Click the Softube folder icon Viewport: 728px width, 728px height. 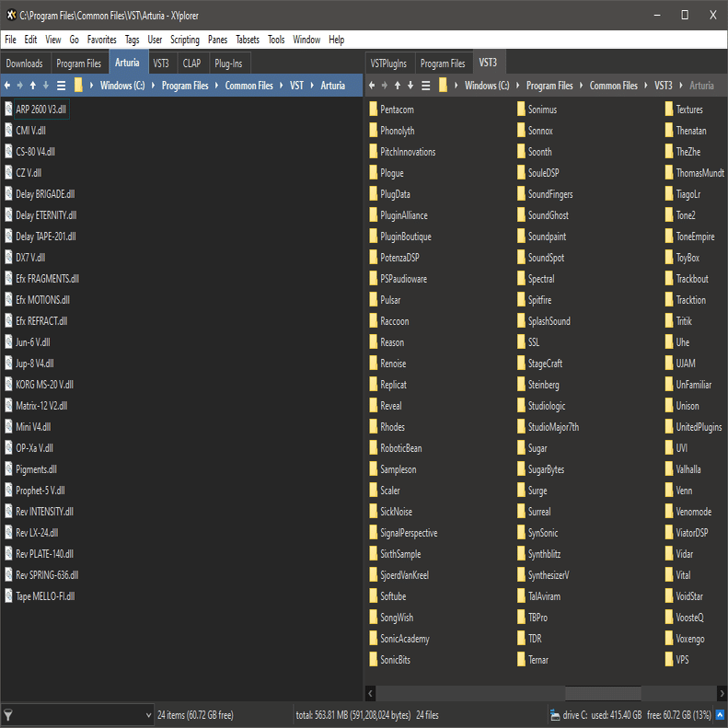coord(374,596)
